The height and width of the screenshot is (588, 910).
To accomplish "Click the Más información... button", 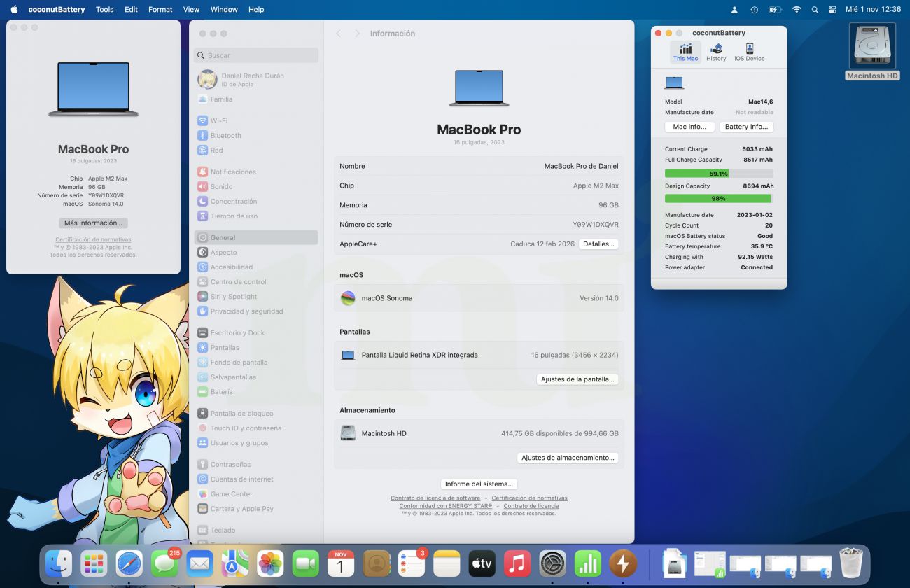I will click(x=93, y=223).
